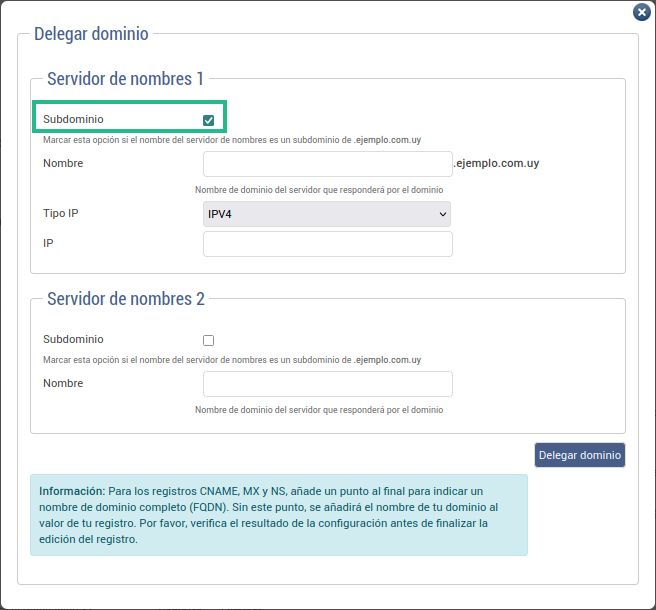
Task: Click the Subdominio label in Servidor 1
Action: click(x=73, y=119)
